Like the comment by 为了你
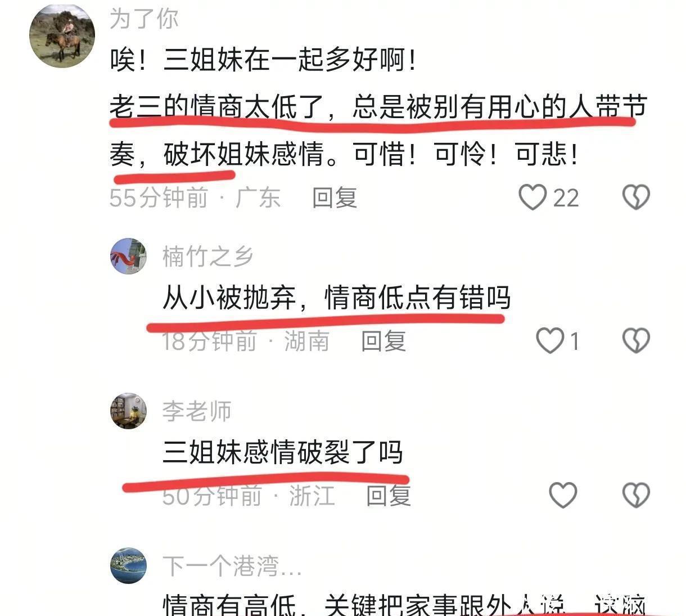This screenshot has width=686, height=616. pyautogui.click(x=532, y=197)
